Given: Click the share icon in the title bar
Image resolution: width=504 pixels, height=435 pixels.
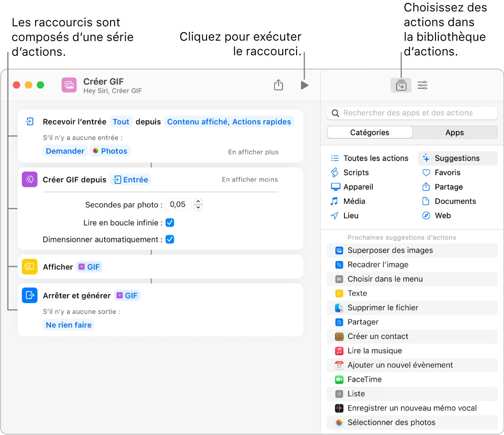Looking at the screenshot, I should pyautogui.click(x=278, y=85).
